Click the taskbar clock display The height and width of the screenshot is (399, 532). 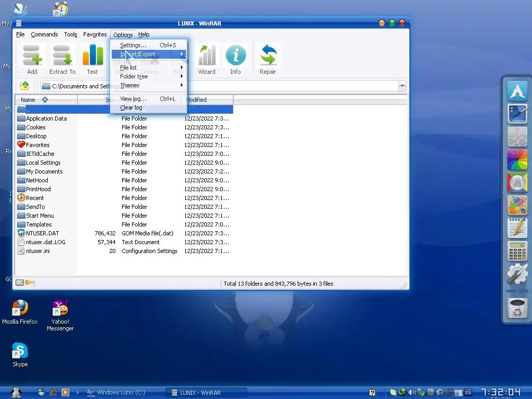(500, 393)
